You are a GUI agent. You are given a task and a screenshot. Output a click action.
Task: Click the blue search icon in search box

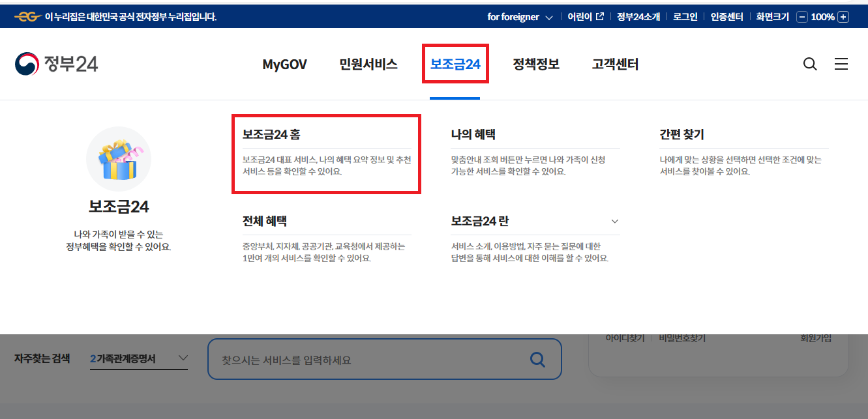pyautogui.click(x=537, y=359)
